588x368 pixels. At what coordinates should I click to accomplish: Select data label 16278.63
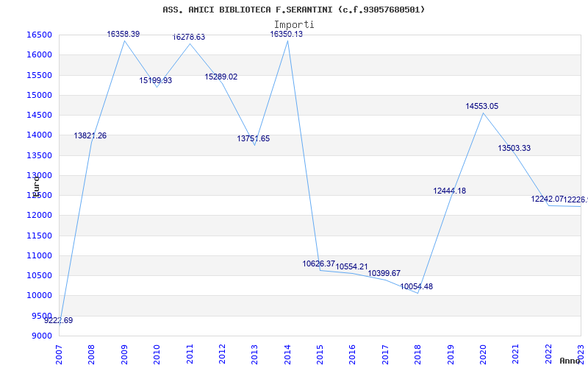pyautogui.click(x=189, y=38)
